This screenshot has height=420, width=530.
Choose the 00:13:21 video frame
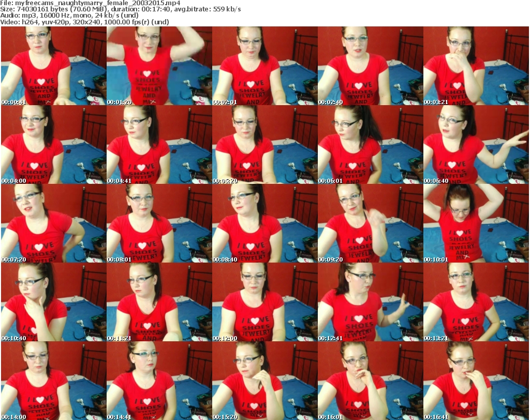pyautogui.click(x=476, y=302)
